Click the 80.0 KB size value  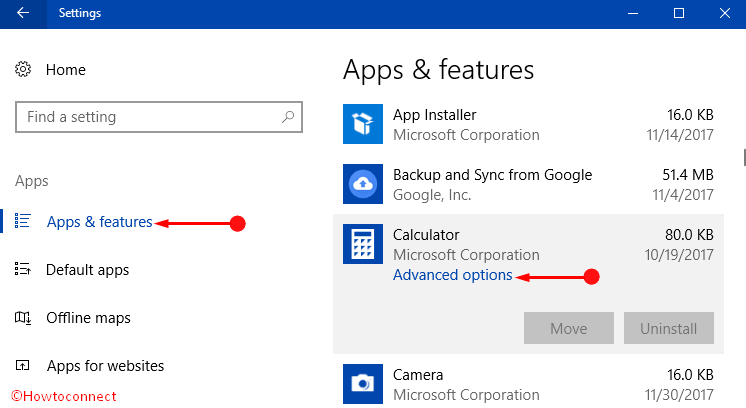(x=689, y=235)
